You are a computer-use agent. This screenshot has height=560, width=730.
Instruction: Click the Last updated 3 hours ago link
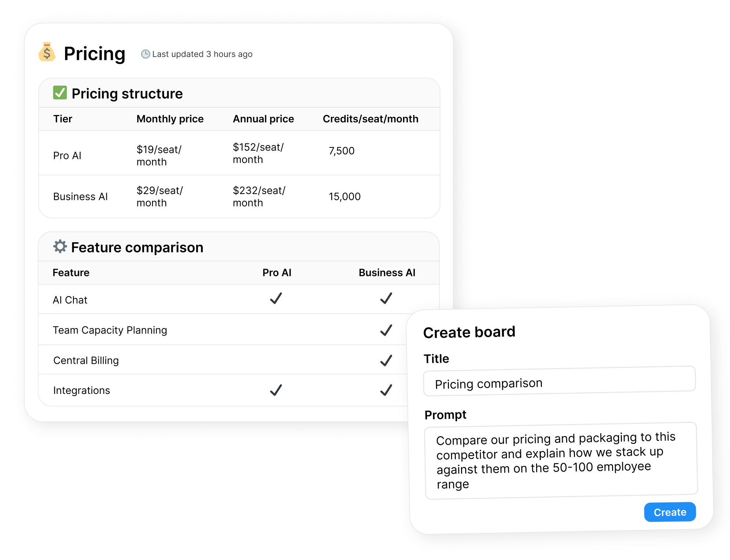[x=202, y=54]
